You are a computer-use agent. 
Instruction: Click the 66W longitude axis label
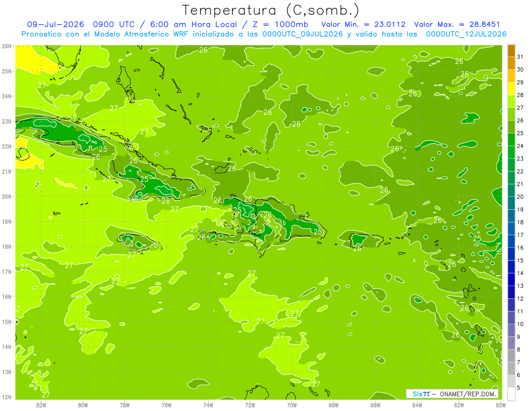(x=376, y=405)
